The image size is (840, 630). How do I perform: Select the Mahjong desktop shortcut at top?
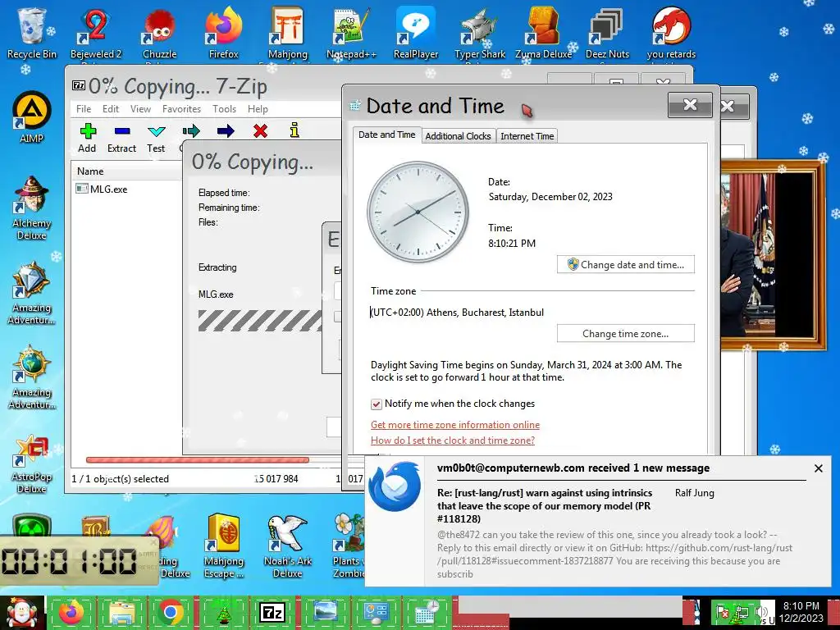pyautogui.click(x=288, y=33)
